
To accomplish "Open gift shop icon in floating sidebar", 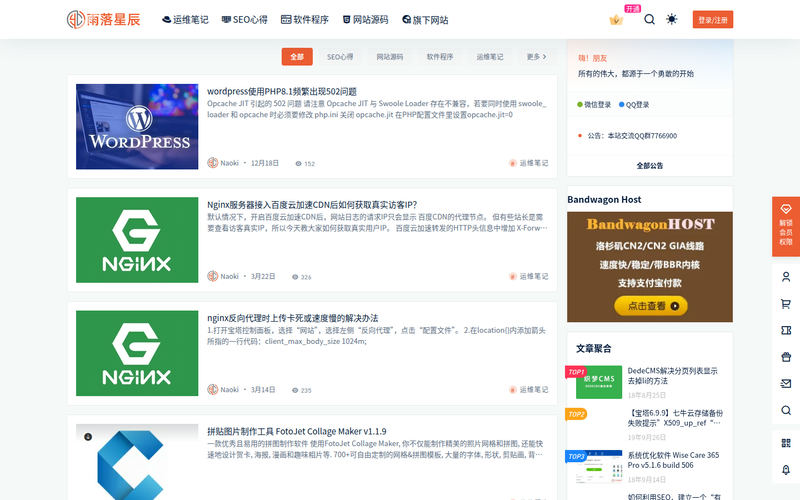I will [786, 357].
